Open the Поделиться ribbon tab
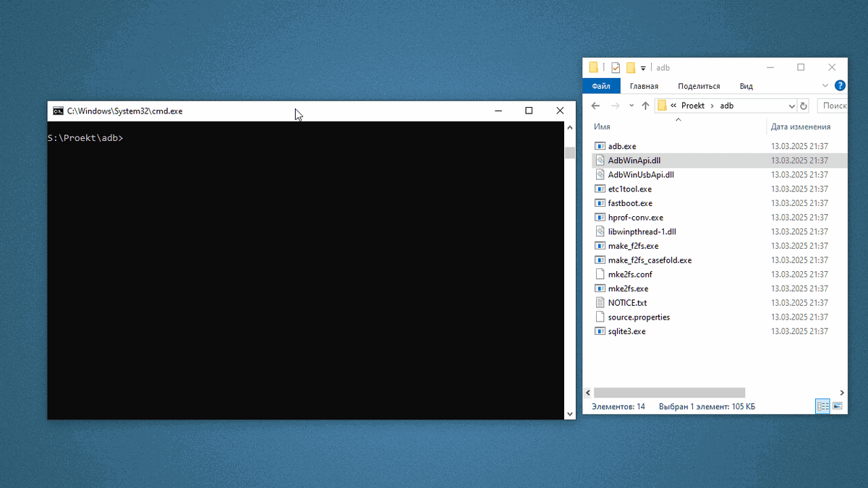 point(699,86)
